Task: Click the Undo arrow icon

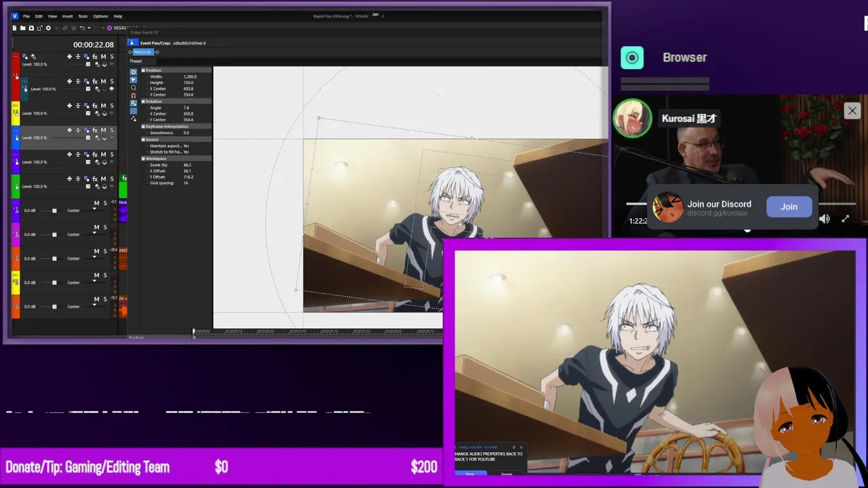Action: [82, 28]
